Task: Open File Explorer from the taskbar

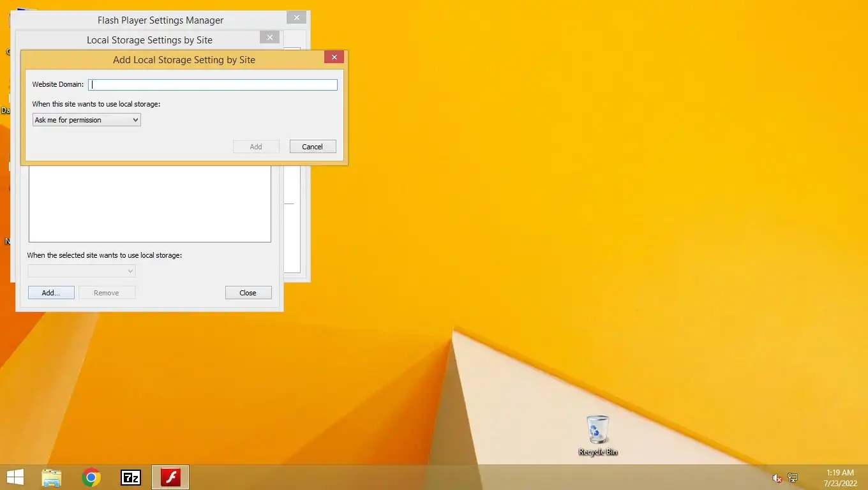Action: pos(51,477)
